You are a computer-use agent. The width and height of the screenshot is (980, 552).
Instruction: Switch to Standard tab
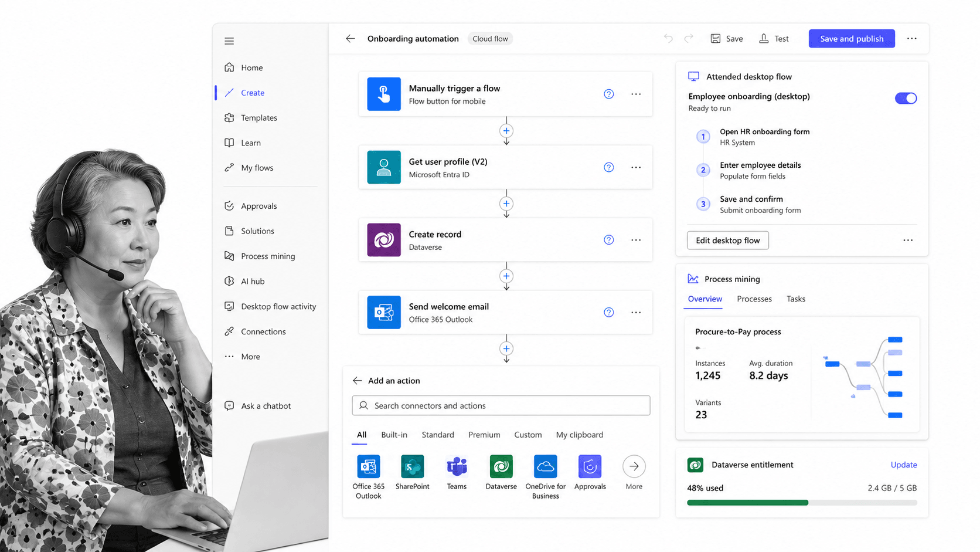[438, 435]
